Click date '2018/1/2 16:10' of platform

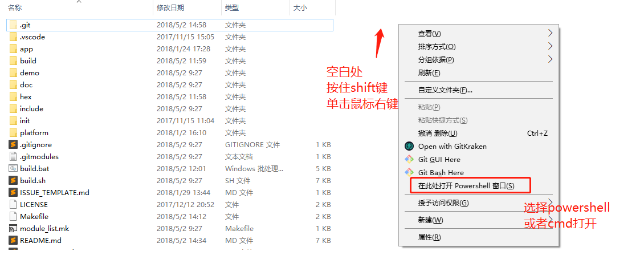[181, 133]
